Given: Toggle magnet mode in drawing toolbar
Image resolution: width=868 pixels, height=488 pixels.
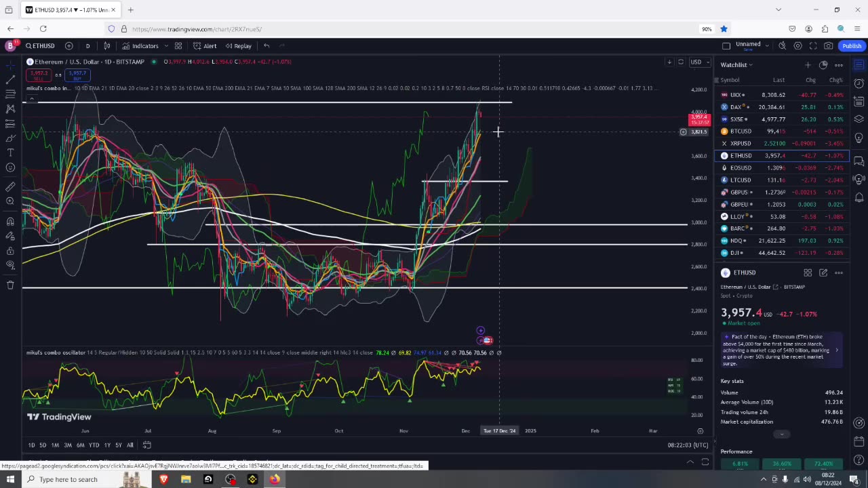Looking at the screenshot, I should click(x=10, y=222).
